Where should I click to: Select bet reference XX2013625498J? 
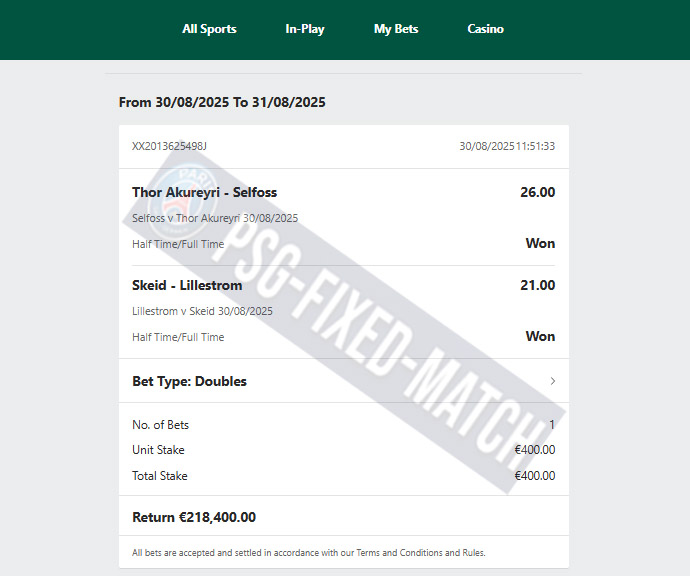pyautogui.click(x=169, y=146)
